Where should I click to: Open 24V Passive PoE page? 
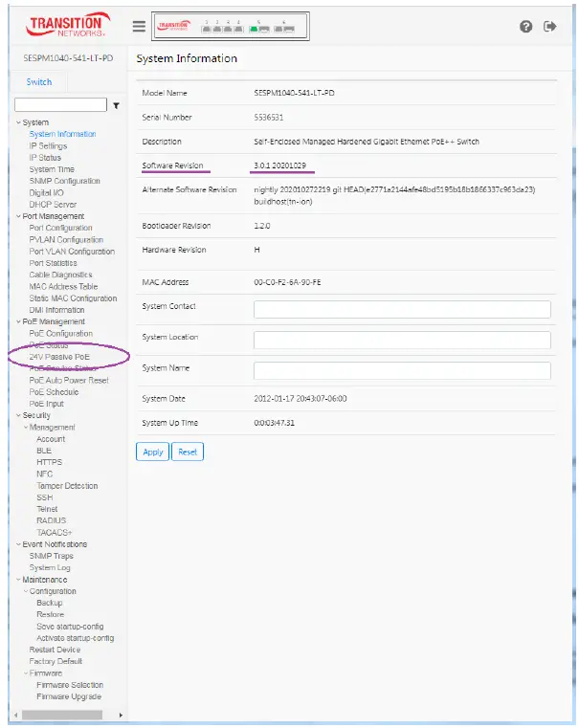(x=59, y=357)
